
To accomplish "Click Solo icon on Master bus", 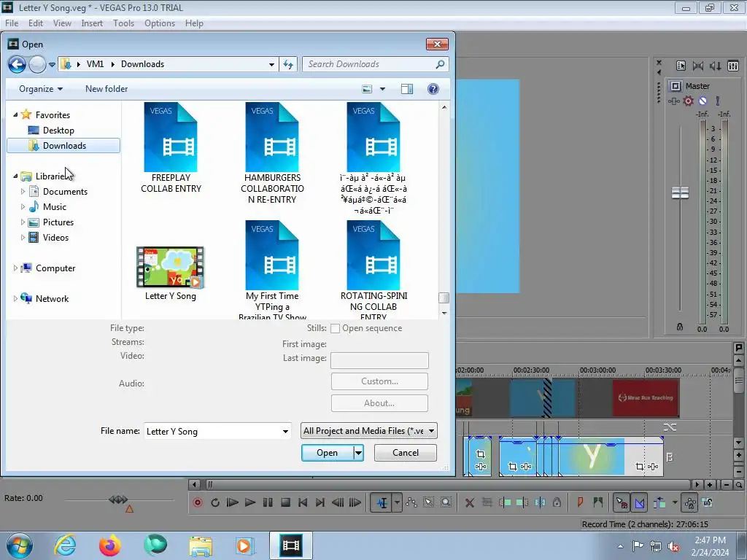I will (718, 101).
